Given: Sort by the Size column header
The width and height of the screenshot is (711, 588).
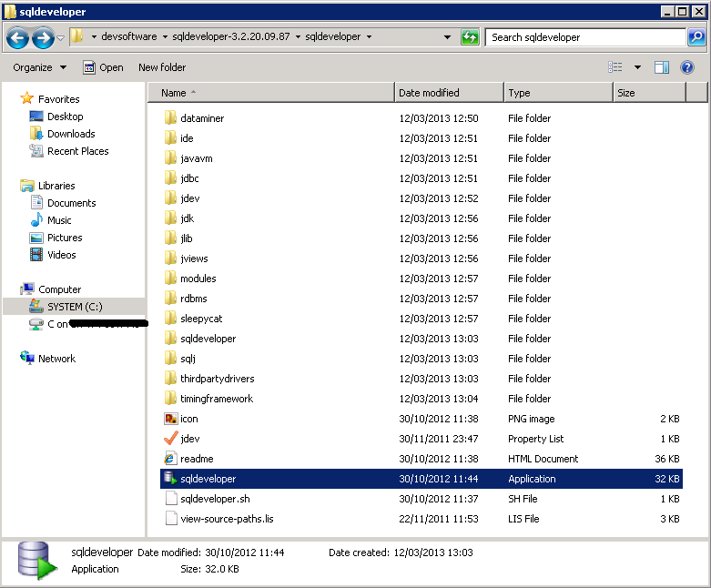Looking at the screenshot, I should pyautogui.click(x=649, y=93).
